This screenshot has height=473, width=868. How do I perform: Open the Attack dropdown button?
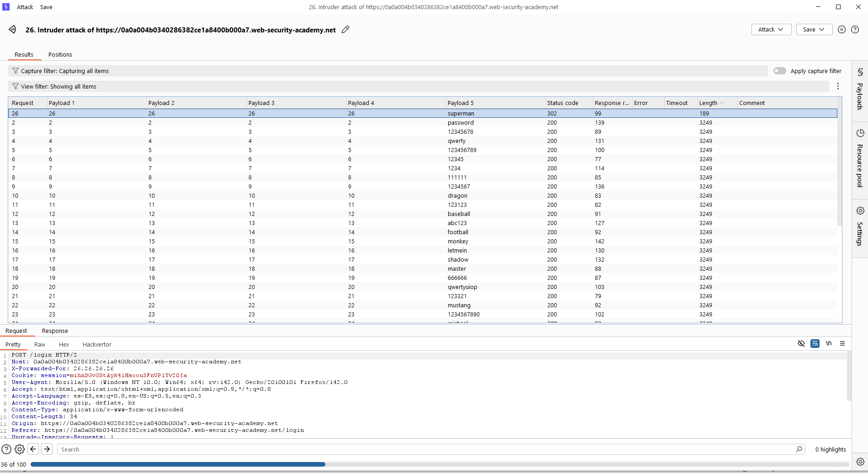(x=771, y=29)
